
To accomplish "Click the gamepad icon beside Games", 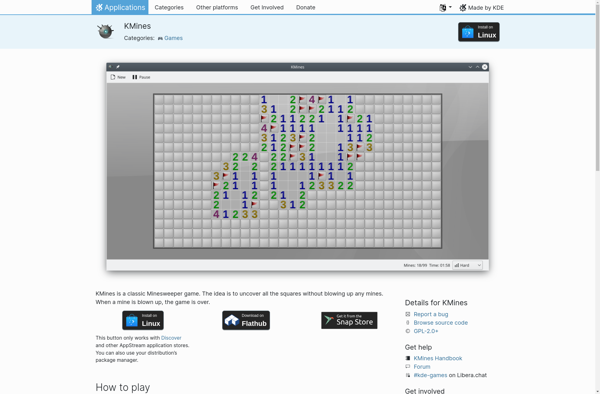I will pos(160,38).
